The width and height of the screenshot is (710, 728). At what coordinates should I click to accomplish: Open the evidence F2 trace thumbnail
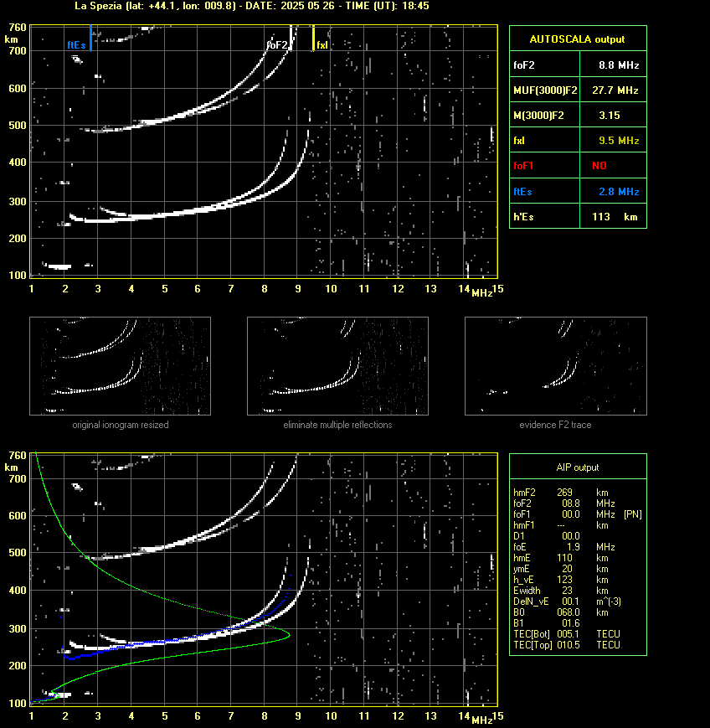(556, 366)
